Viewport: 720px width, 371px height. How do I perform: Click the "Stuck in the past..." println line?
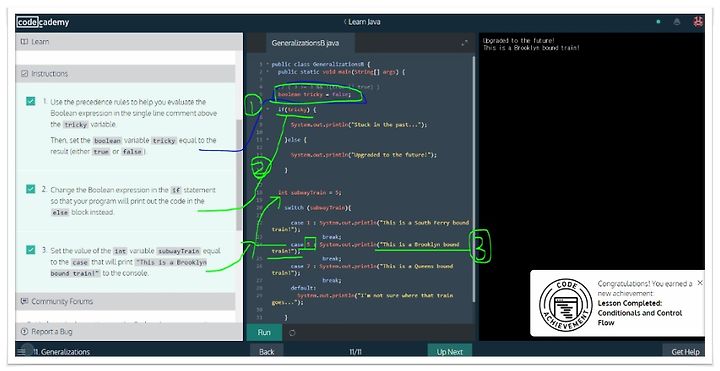(359, 124)
